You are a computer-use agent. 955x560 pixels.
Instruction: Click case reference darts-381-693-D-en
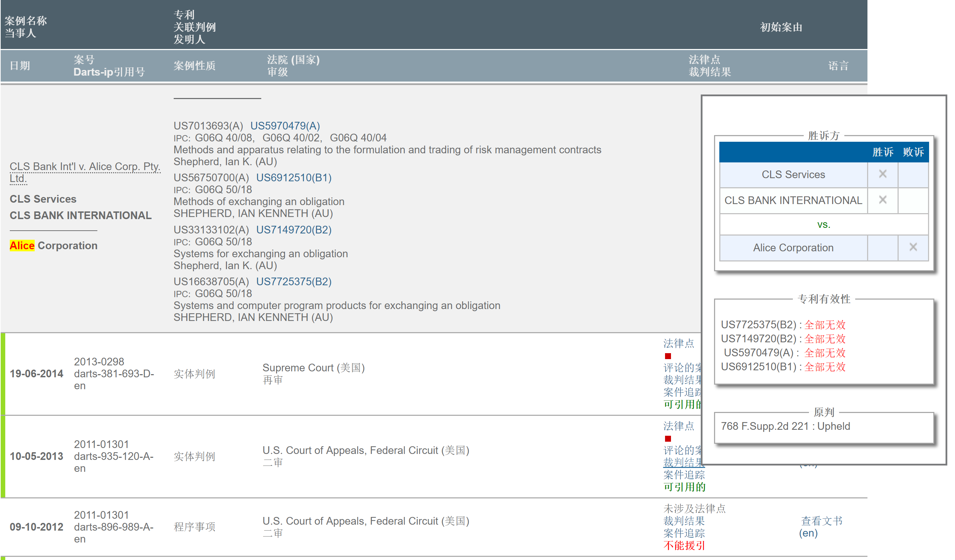coord(114,380)
